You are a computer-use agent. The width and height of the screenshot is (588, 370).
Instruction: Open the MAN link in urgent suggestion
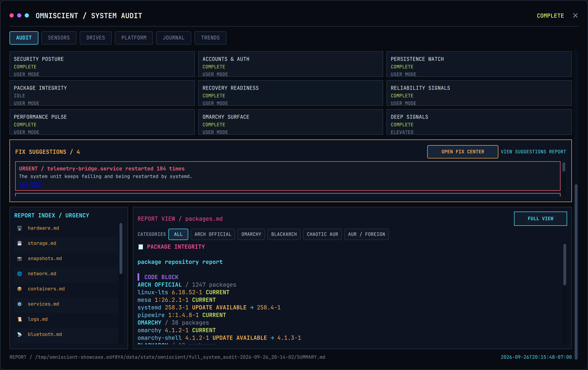(x=23, y=184)
